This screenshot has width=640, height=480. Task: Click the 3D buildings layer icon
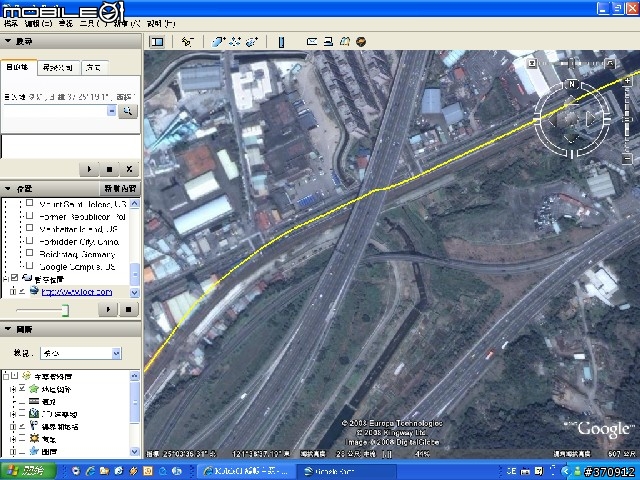[34, 414]
